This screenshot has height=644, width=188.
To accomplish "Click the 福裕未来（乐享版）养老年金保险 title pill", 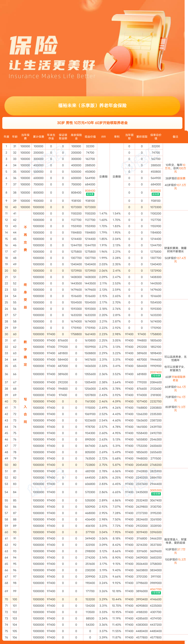I will click(92, 105).
